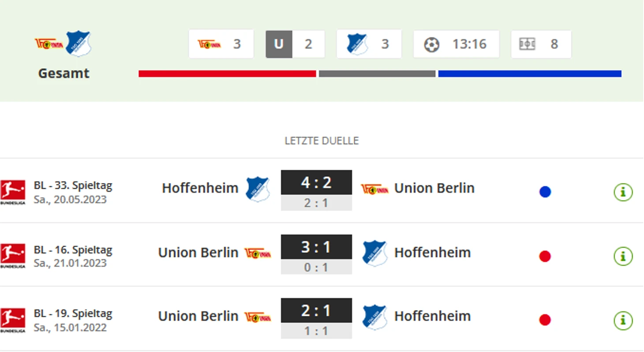Click red result dot for 16. Spieltag
The image size is (644, 352).
tap(545, 256)
